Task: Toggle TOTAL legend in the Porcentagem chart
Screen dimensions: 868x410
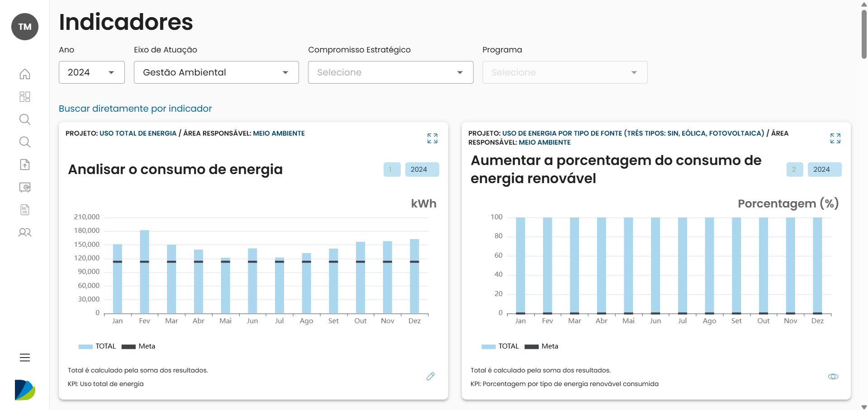Action: 500,346
